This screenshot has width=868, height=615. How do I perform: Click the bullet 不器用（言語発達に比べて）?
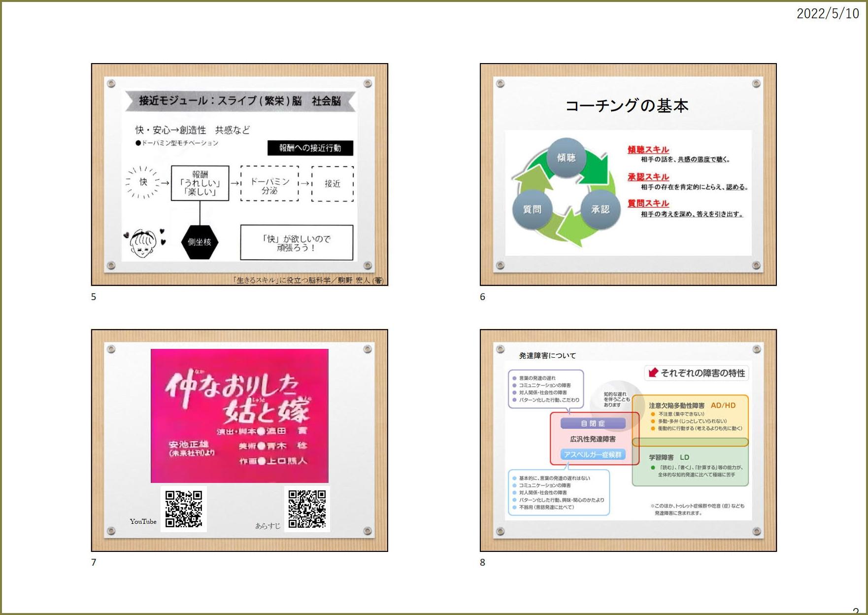(x=543, y=507)
